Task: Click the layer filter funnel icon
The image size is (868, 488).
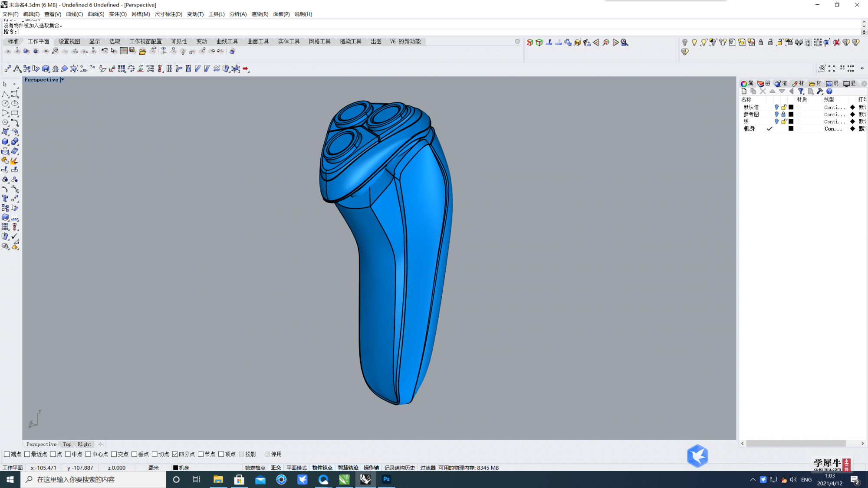Action: click(801, 92)
